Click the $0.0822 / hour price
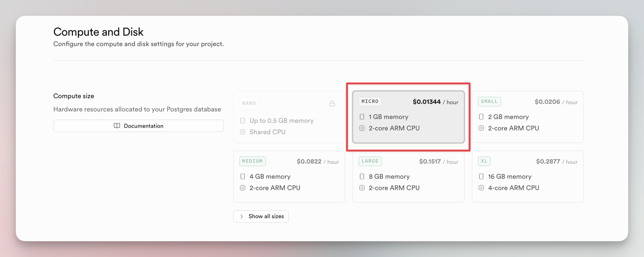 coord(318,162)
